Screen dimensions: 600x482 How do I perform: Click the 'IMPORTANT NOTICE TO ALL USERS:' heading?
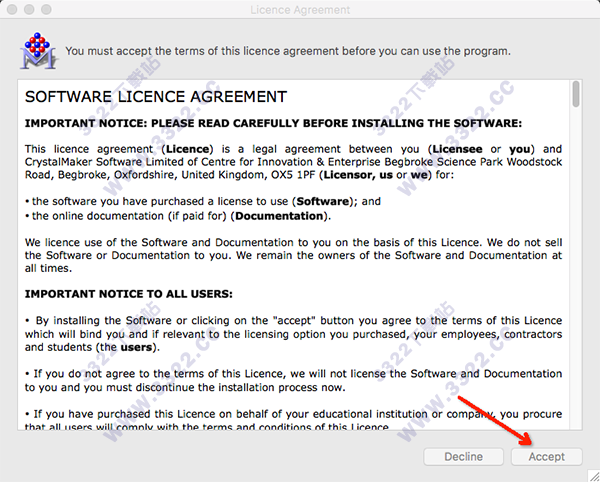click(x=129, y=294)
